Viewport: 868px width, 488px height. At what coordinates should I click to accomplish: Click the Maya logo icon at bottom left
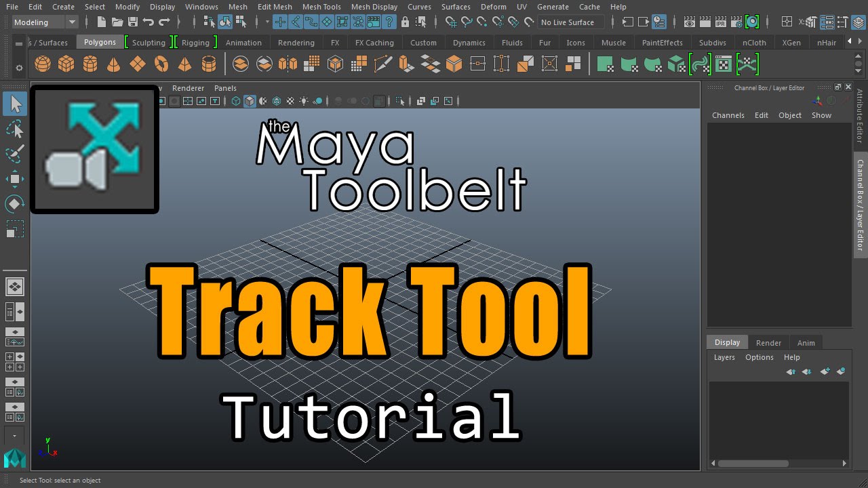pos(15,458)
